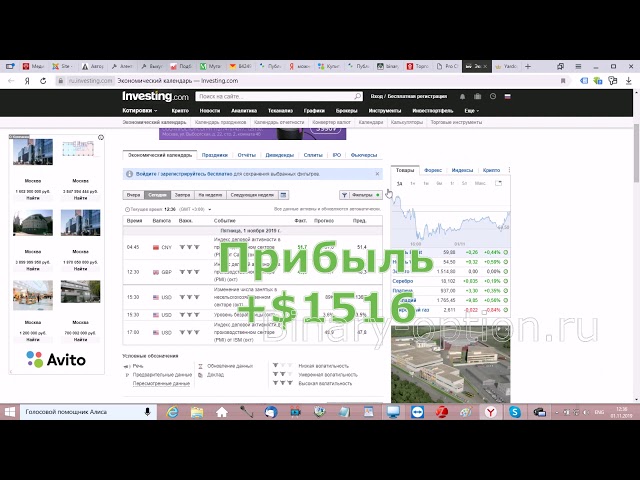Image resolution: width=640 pixels, height=480 pixels.
Task: Open the Фильтры filter dropdown
Action: [358, 195]
